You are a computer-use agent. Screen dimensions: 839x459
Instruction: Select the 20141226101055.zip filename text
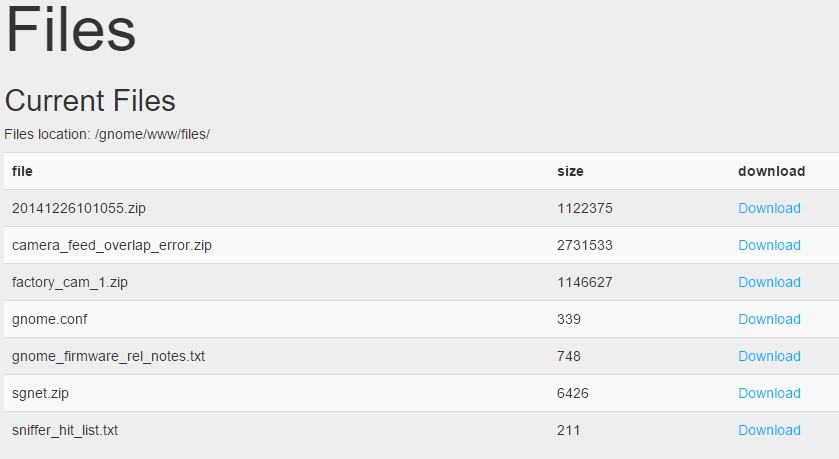point(79,208)
